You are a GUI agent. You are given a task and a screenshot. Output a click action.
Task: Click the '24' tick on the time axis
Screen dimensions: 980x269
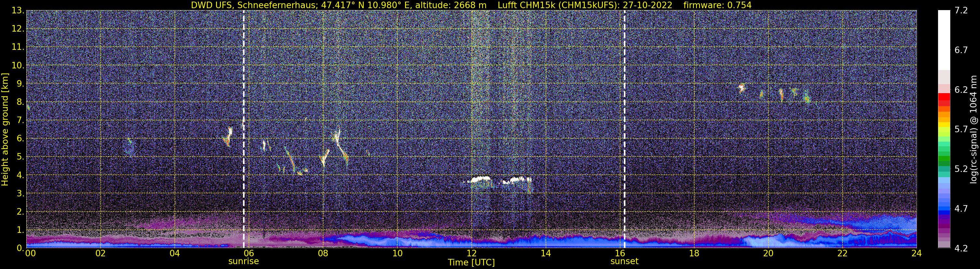[917, 253]
